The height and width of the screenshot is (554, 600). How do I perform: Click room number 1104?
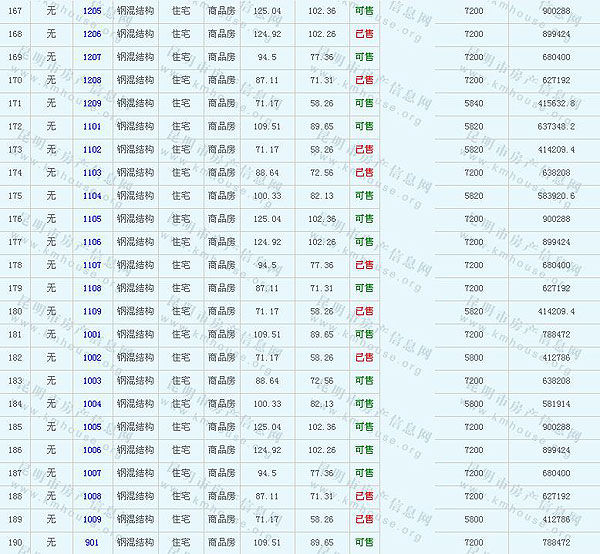pos(92,196)
